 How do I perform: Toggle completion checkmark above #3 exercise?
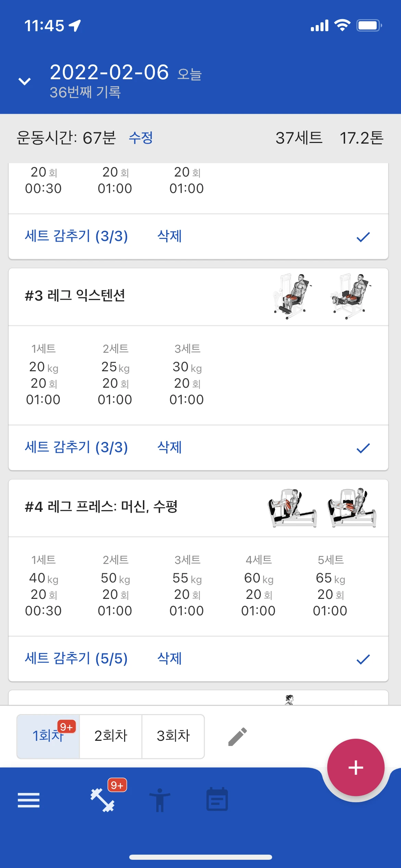(363, 237)
